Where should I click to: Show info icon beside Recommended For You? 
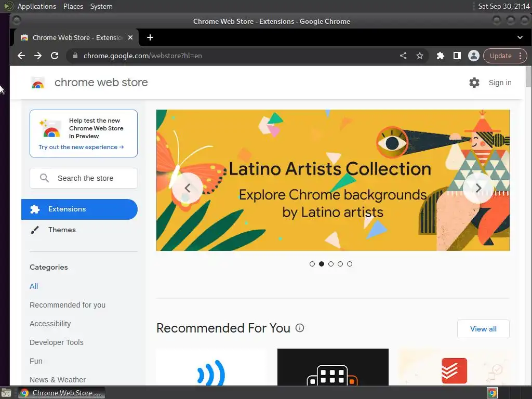tap(300, 328)
